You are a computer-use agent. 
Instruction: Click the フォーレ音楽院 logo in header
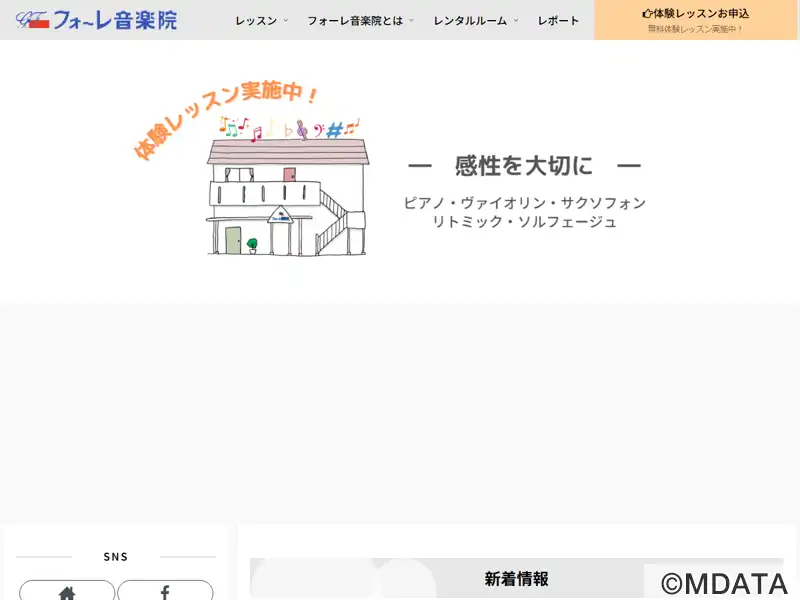tap(96, 20)
